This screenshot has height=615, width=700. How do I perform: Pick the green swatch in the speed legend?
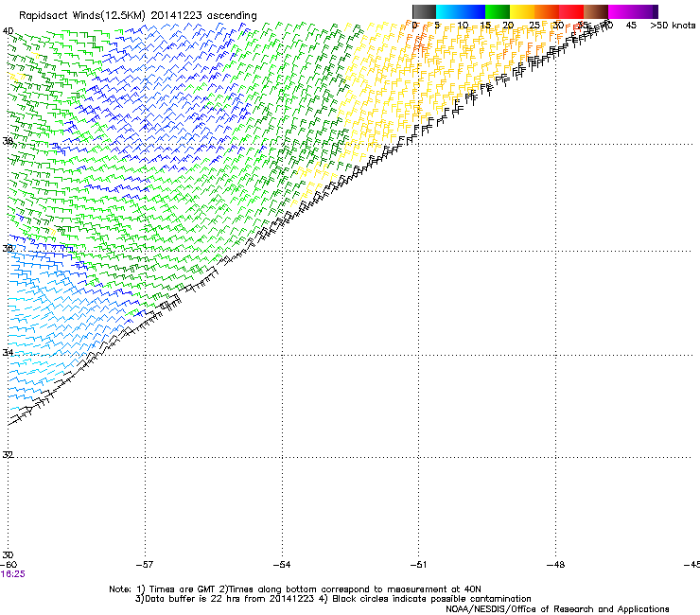(x=498, y=11)
